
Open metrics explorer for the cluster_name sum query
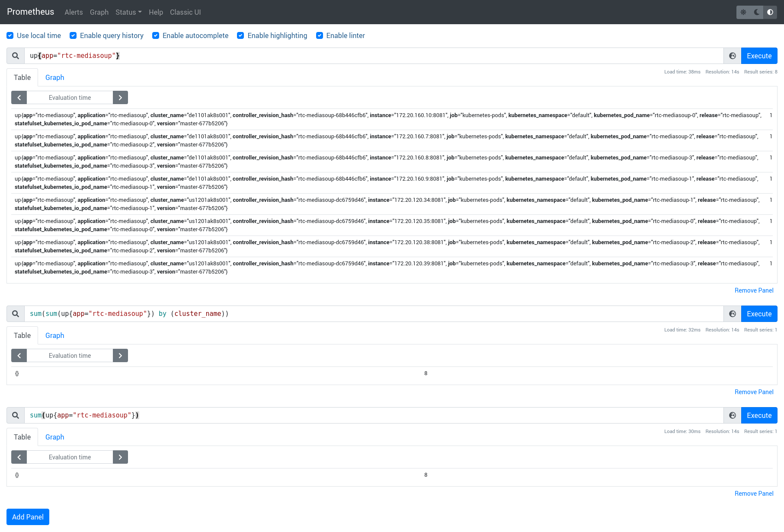(x=732, y=314)
